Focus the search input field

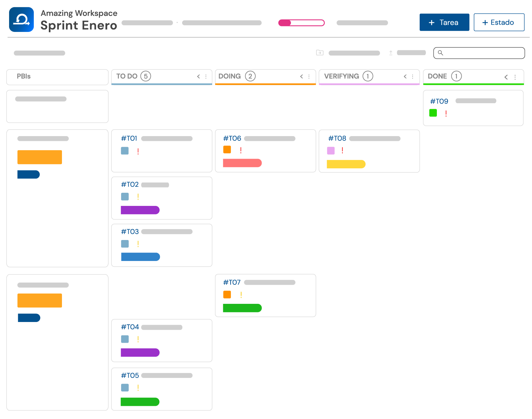(x=479, y=53)
